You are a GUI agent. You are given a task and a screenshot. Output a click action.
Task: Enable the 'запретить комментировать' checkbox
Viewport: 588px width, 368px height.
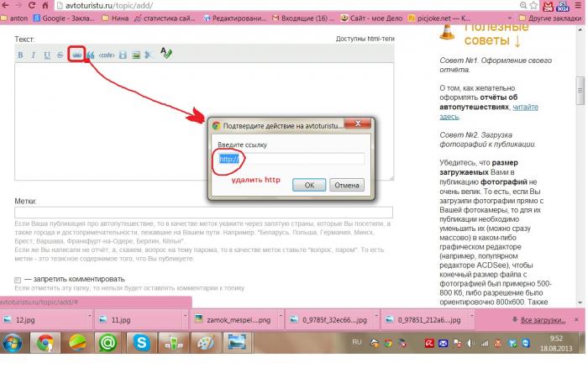click(x=18, y=280)
